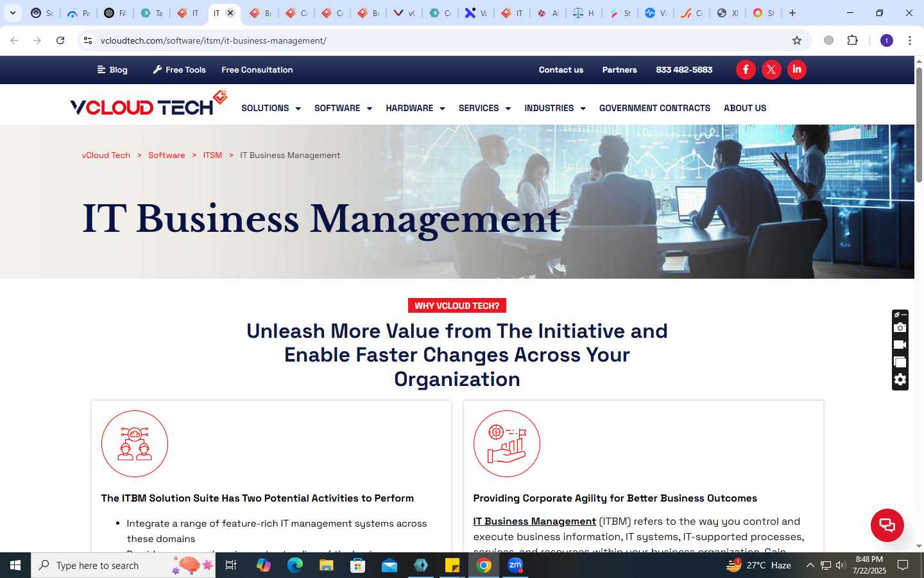Open notifications center icon
This screenshot has height=578, width=924.
pyautogui.click(x=903, y=565)
